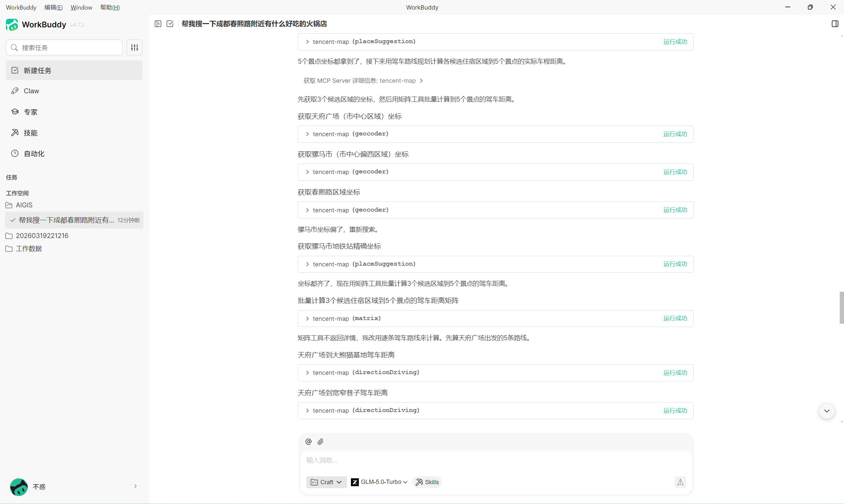This screenshot has height=504, width=844.
Task: Collapse the left sidebar panel icon
Action: pyautogui.click(x=158, y=24)
